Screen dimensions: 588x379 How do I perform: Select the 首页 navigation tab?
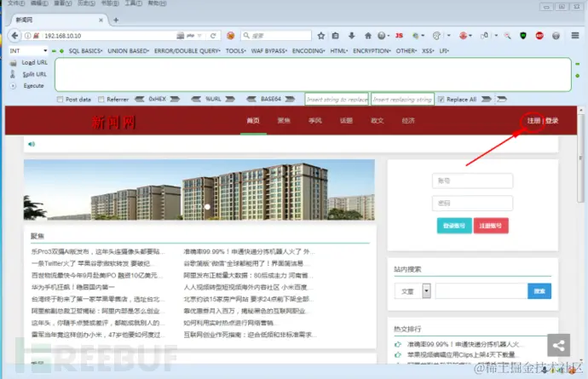click(253, 120)
